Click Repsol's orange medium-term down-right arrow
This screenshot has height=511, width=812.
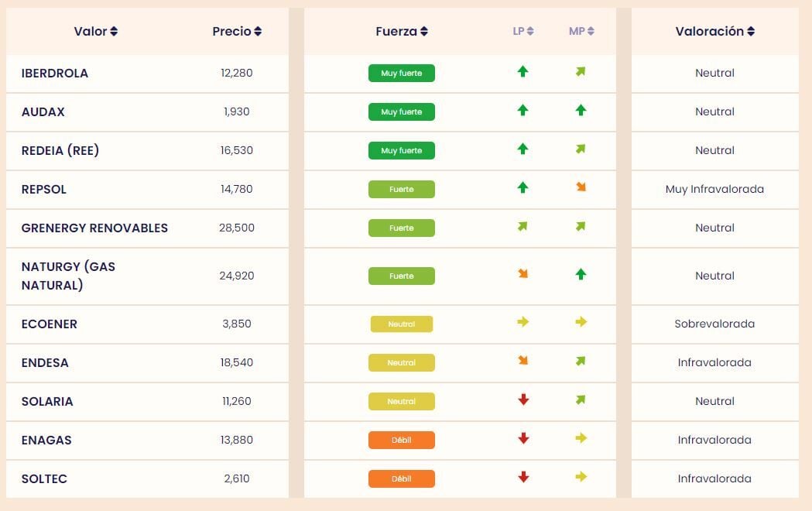click(x=581, y=187)
